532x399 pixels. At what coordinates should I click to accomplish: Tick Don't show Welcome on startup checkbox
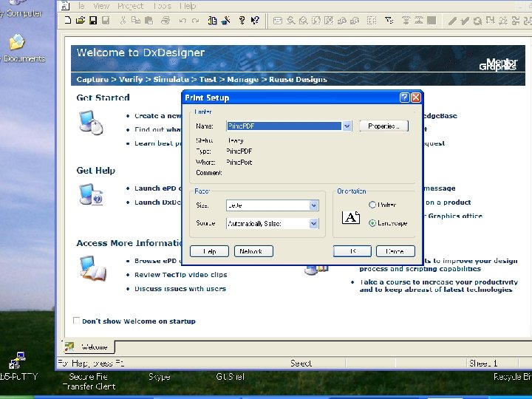[x=76, y=321]
